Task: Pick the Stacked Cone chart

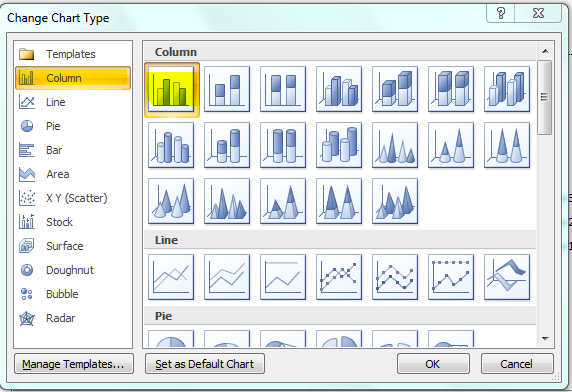Action: [x=451, y=145]
